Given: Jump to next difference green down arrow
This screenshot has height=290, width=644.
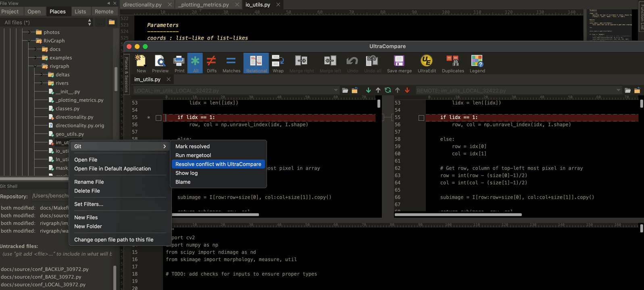Looking at the screenshot, I should point(368,90).
